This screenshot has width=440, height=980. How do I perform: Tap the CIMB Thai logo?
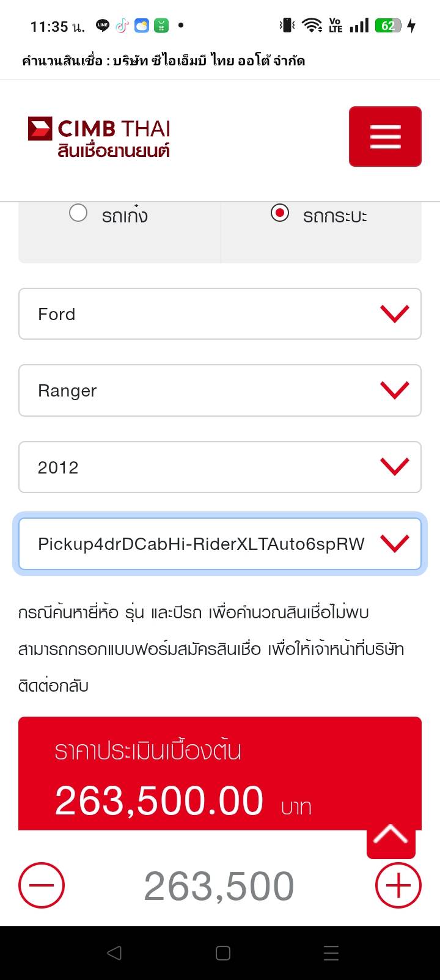(x=99, y=137)
